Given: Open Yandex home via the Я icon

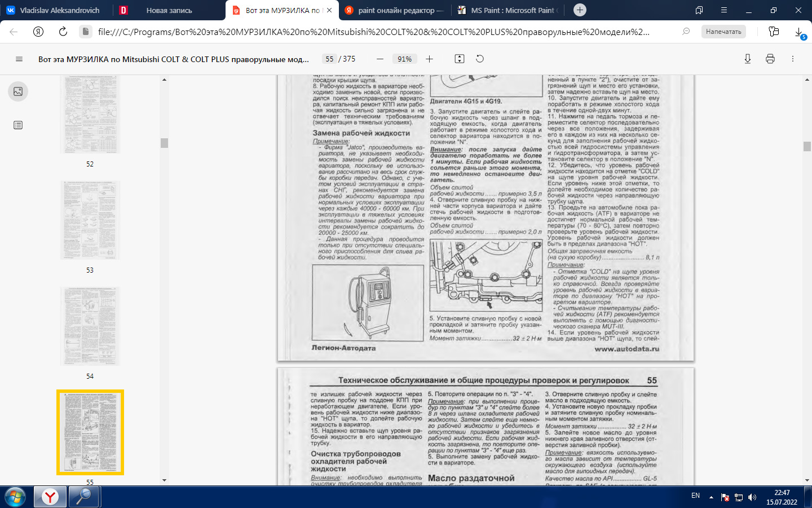Looking at the screenshot, I should [x=38, y=32].
